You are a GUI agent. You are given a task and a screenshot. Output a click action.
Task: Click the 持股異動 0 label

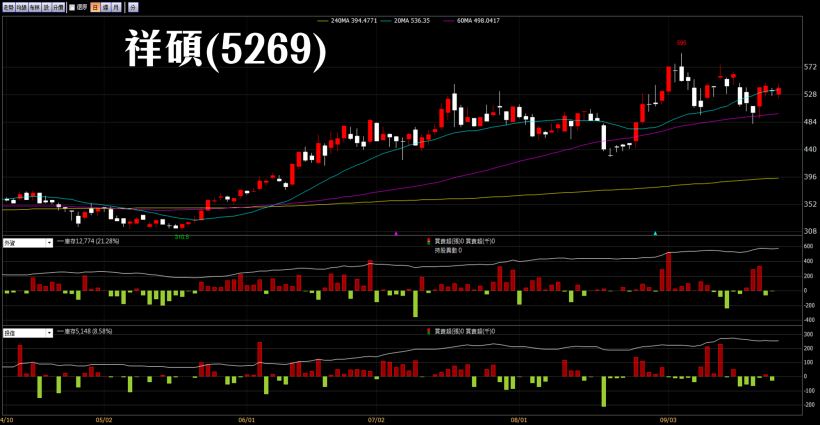coord(448,250)
